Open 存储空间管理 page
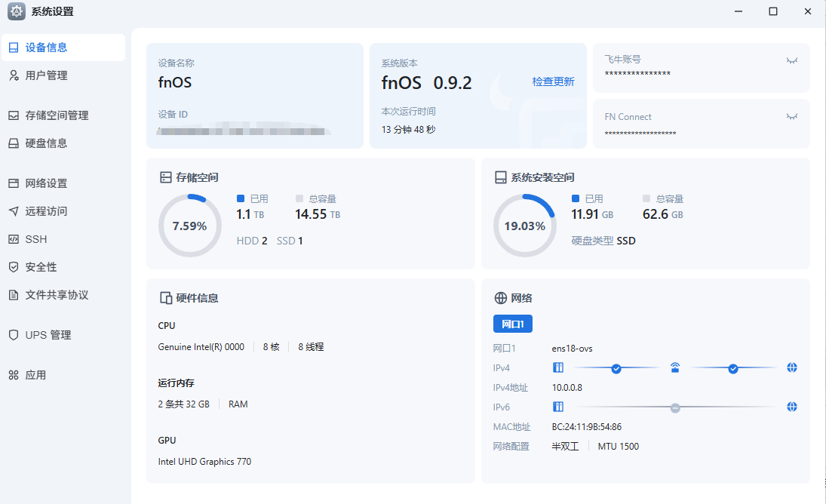Viewport: 826px width, 504px height. [63, 115]
